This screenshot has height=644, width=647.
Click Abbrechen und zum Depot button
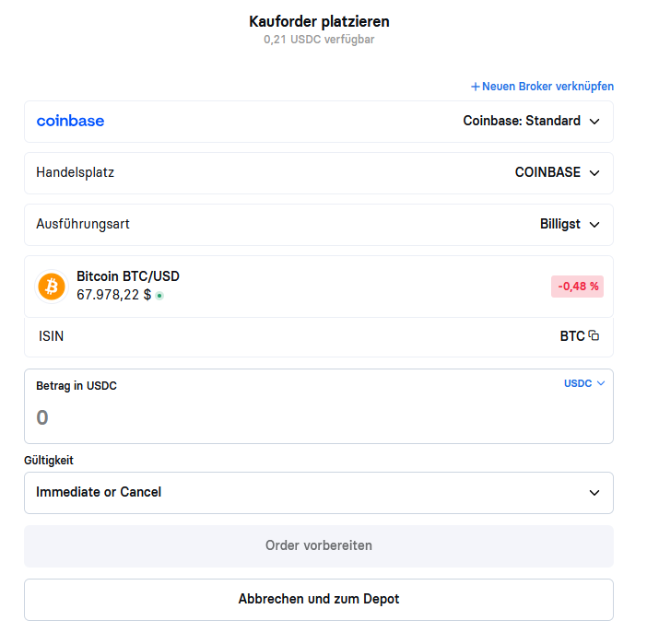point(319,600)
